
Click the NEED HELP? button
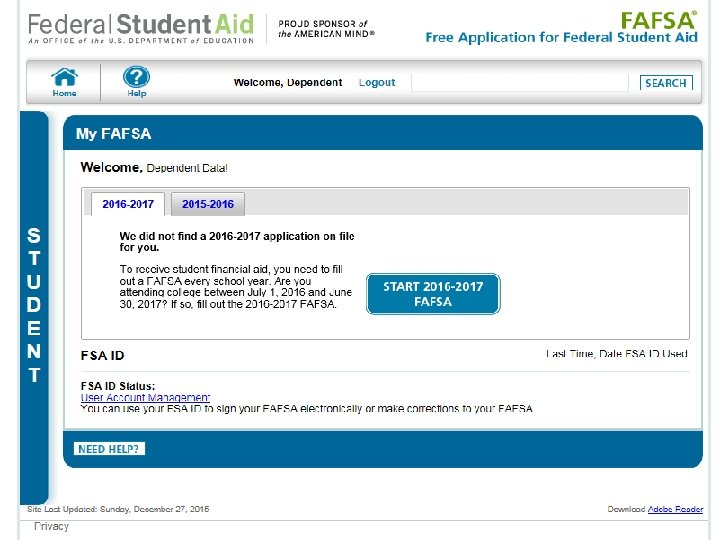pyautogui.click(x=109, y=449)
